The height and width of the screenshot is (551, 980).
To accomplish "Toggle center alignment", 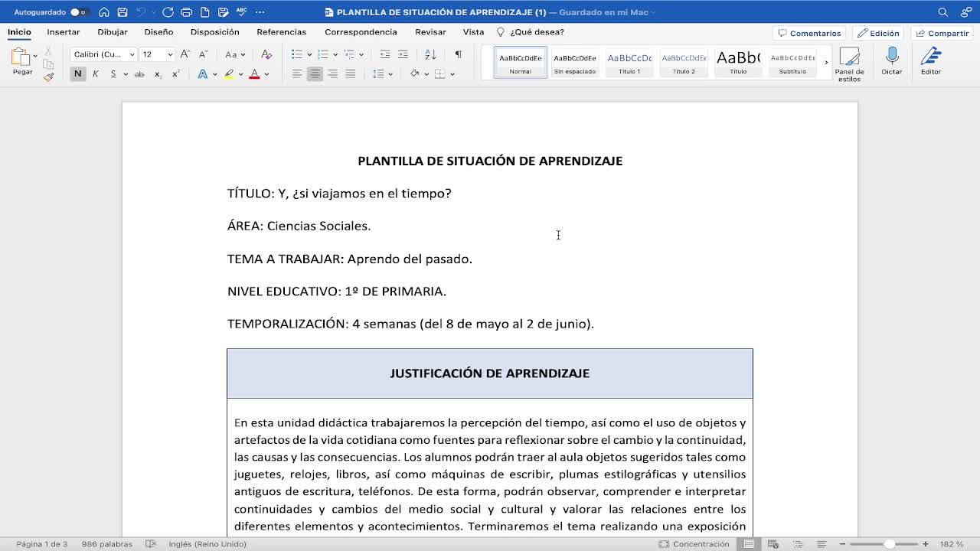I will (315, 74).
